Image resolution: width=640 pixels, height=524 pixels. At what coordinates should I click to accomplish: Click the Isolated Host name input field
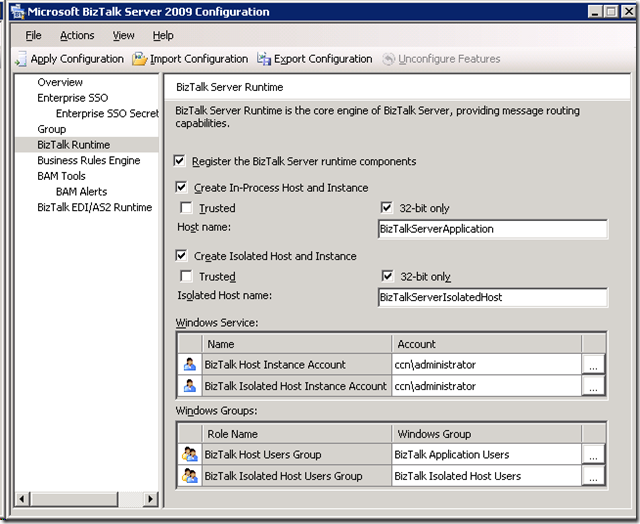[x=493, y=297]
